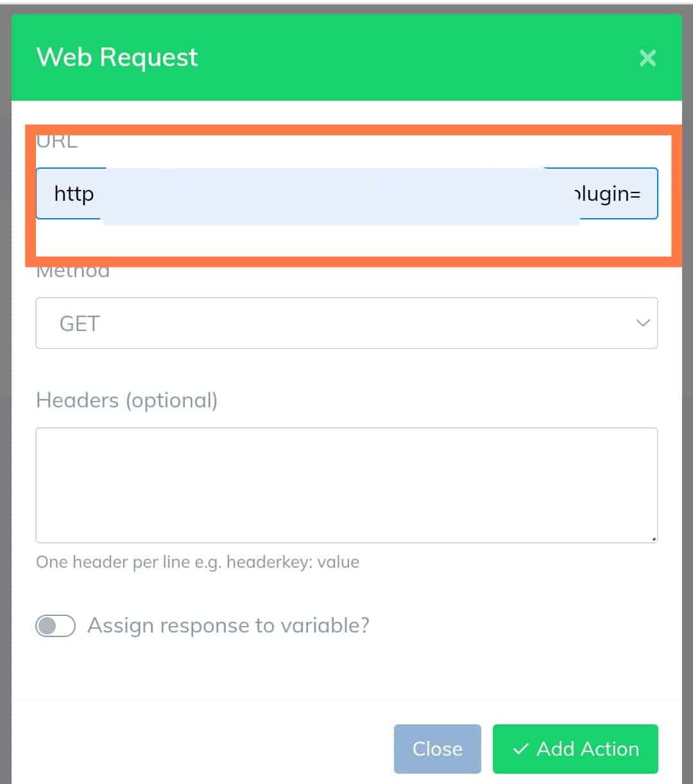Click the 'Assign response to variable?' label
The image size is (693, 784).
coord(228,626)
